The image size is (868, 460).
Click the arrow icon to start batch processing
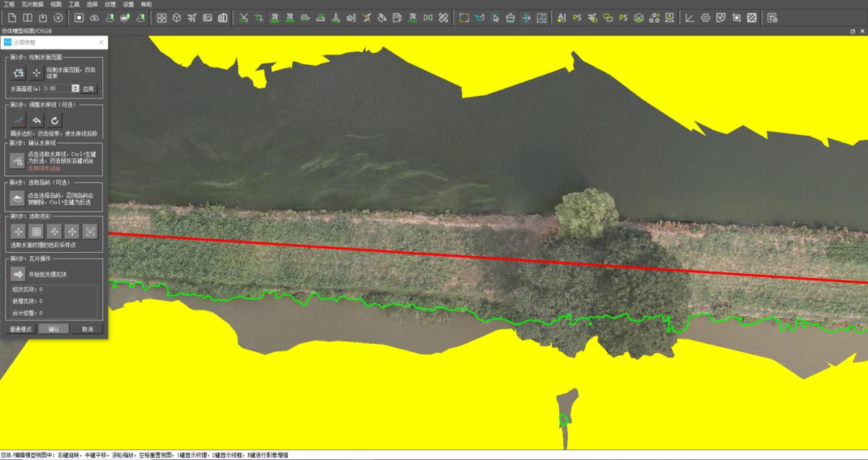18,274
